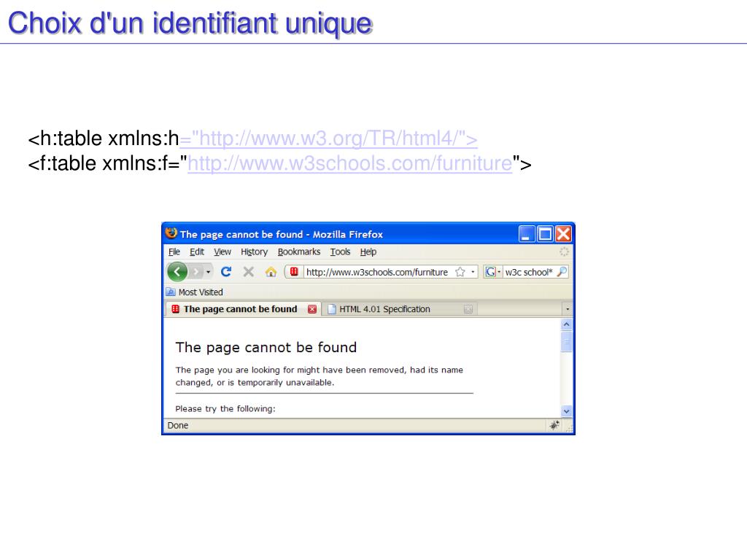Click the search box containing 'w3c school*'
747x560 pixels.
pyautogui.click(x=529, y=272)
